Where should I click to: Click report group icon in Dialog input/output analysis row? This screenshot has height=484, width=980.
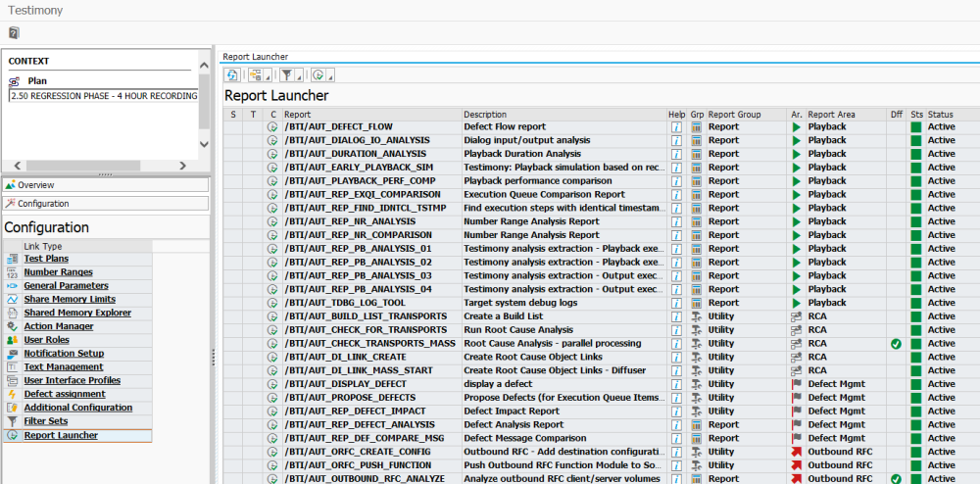[696, 140]
